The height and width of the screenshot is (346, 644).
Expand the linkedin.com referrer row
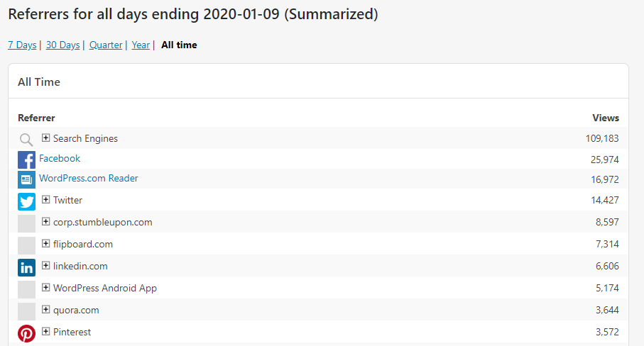click(45, 266)
